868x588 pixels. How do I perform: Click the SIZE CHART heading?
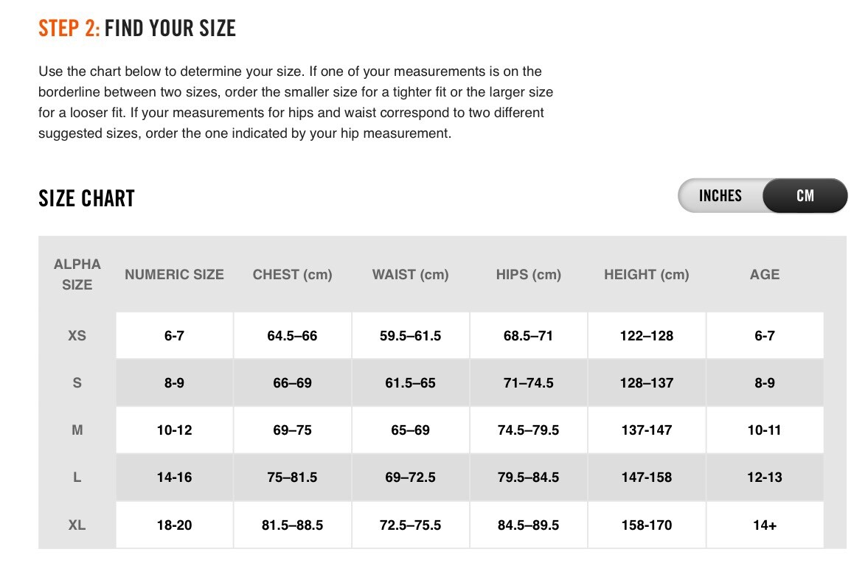[86, 198]
